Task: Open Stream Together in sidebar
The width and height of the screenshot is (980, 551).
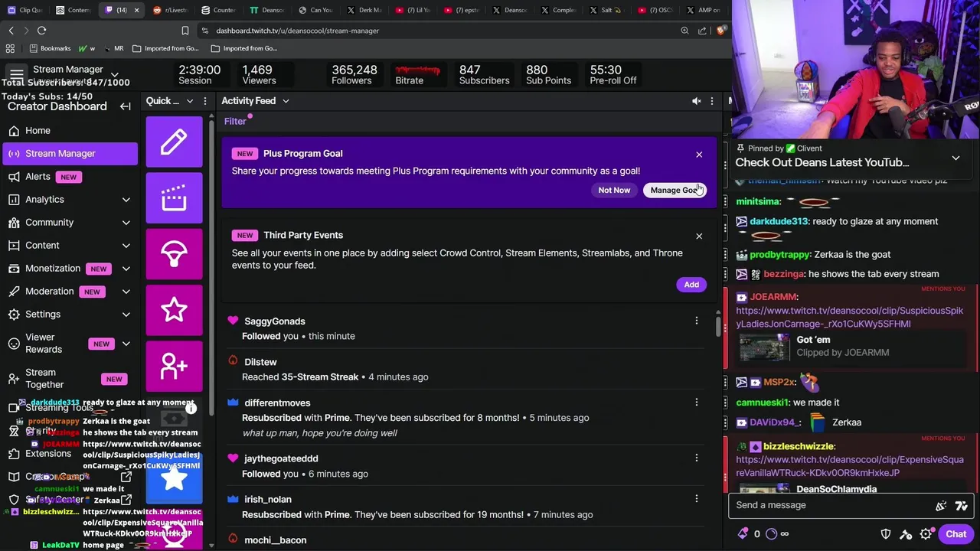Action: click(70, 378)
